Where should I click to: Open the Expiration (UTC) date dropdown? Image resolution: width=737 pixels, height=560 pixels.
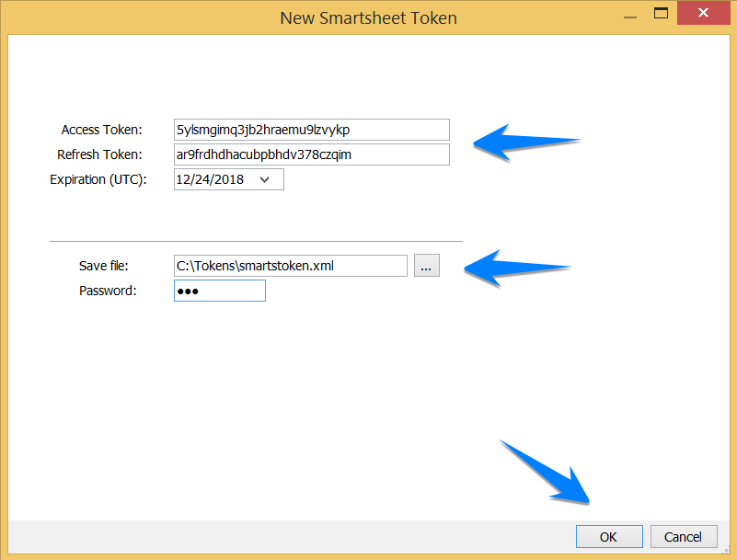click(x=265, y=179)
